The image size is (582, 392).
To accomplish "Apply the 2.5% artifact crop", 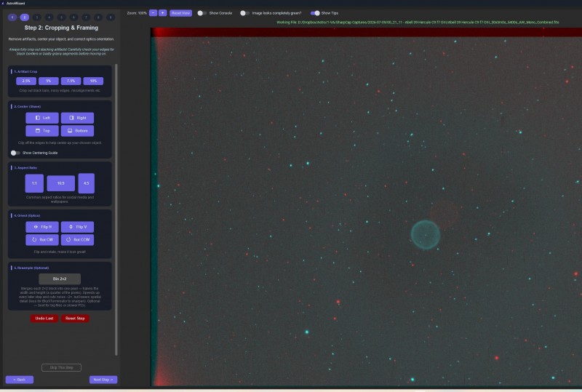I will [x=26, y=81].
